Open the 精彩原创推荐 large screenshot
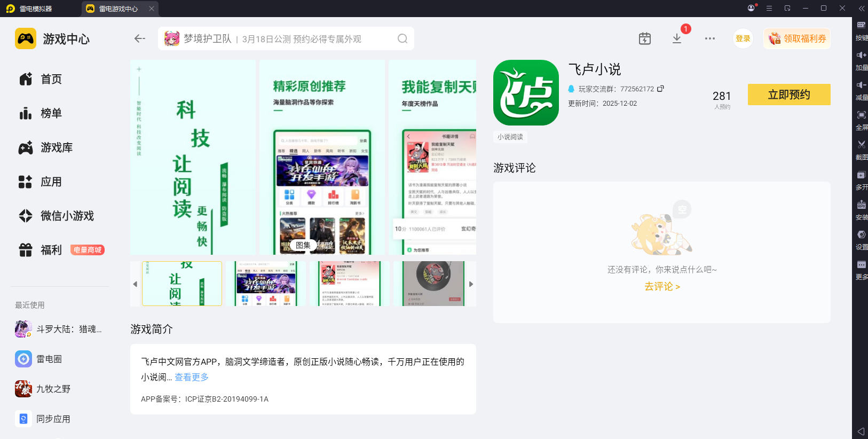 (322, 157)
